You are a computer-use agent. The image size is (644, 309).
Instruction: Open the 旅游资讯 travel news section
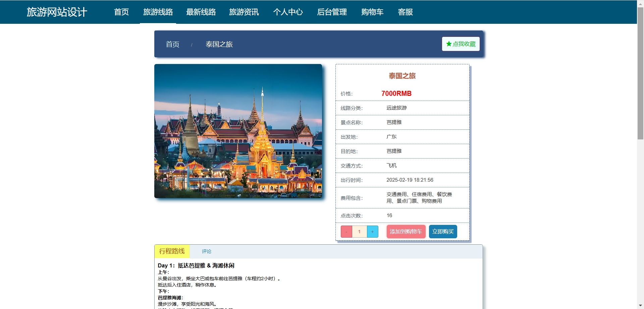[244, 12]
